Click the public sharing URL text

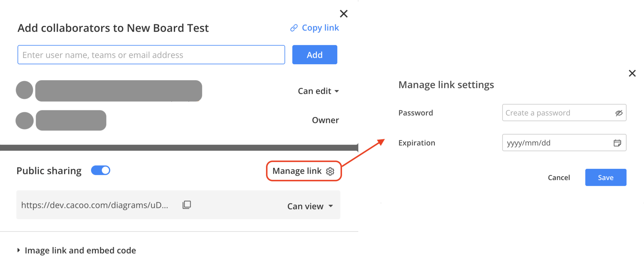[x=95, y=205]
